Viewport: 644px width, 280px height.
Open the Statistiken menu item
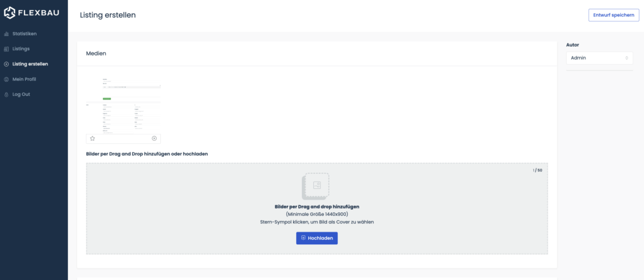25,33
